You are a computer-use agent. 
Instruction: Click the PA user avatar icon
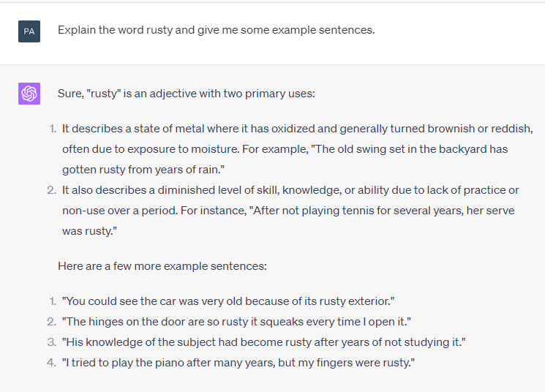29,31
